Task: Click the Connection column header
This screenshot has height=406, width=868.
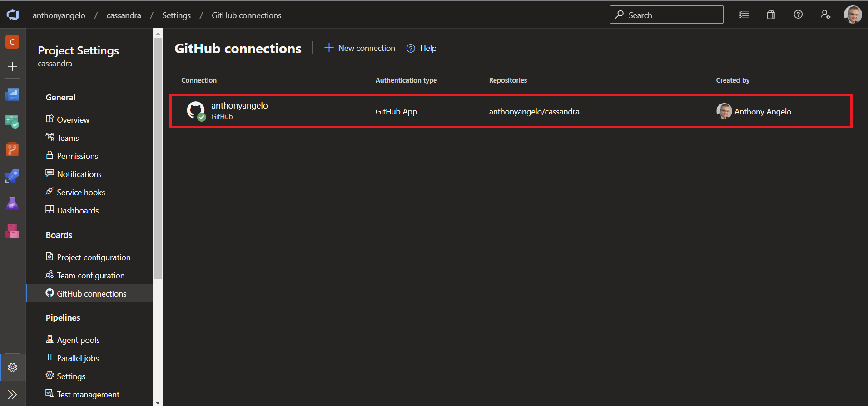Action: 199,80
